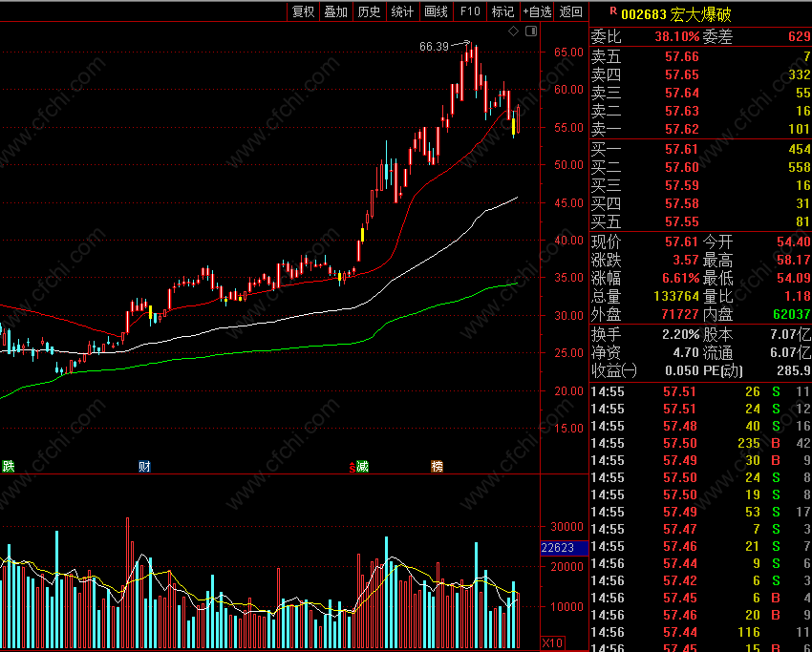Select the 买五 57.55 order row
Viewport: 812px width, 652px height.
(x=700, y=222)
